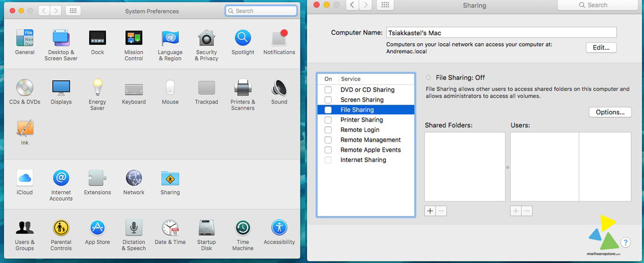
Task: Enable the Screen Sharing checkbox
Action: click(x=328, y=100)
